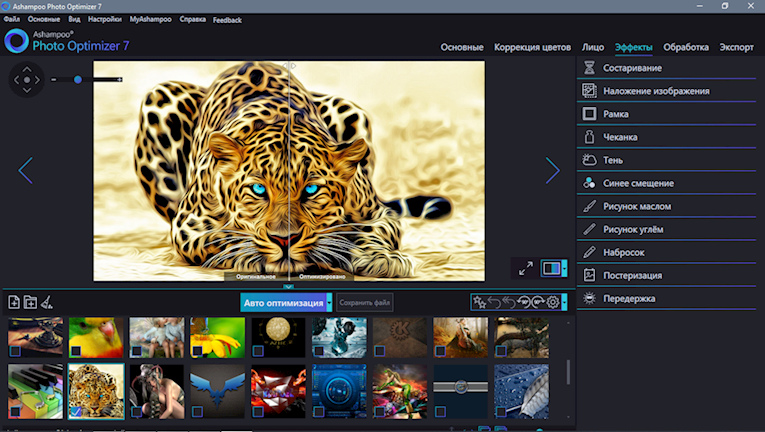The image size is (765, 432).
Task: Open the Основные menu bar item
Action: pyautogui.click(x=44, y=20)
